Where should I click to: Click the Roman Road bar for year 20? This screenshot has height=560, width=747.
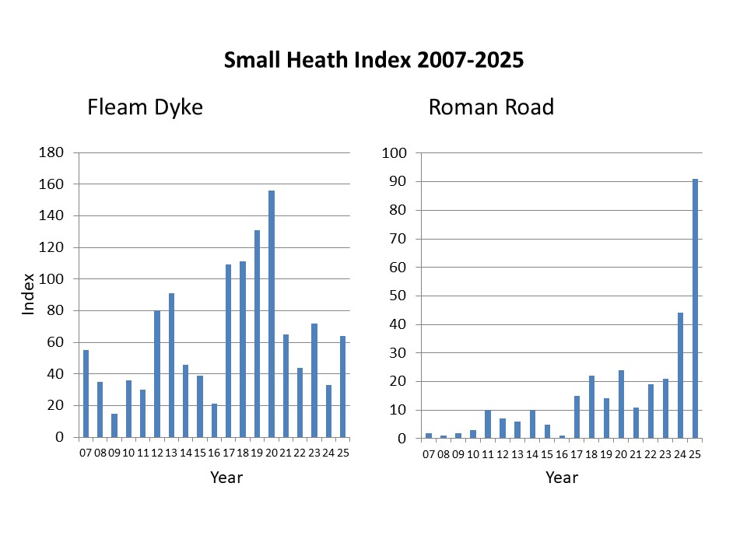(621, 404)
